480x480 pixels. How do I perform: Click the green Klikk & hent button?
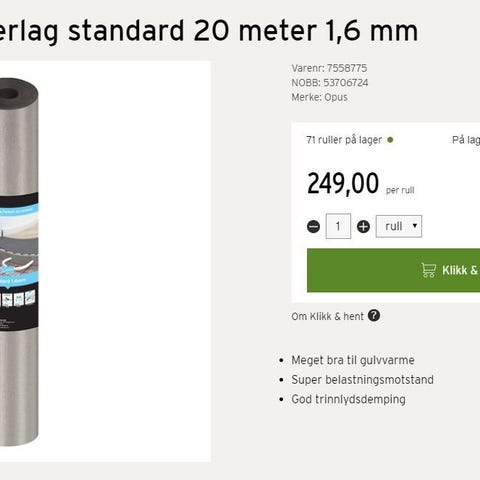click(393, 270)
